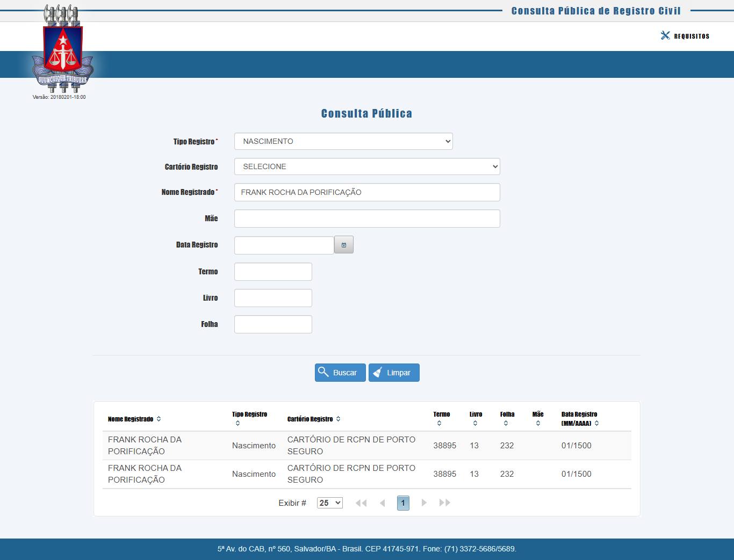Click the Termo column sort arrows

click(x=439, y=424)
